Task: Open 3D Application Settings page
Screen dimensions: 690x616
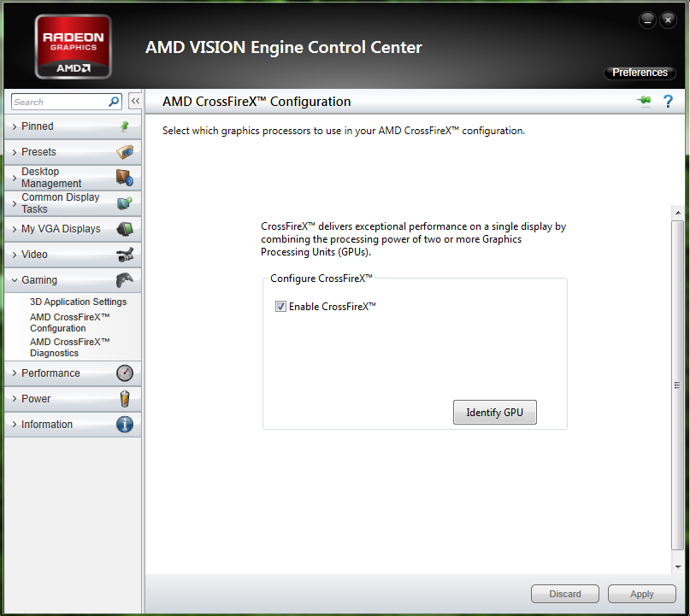Action: (x=79, y=302)
